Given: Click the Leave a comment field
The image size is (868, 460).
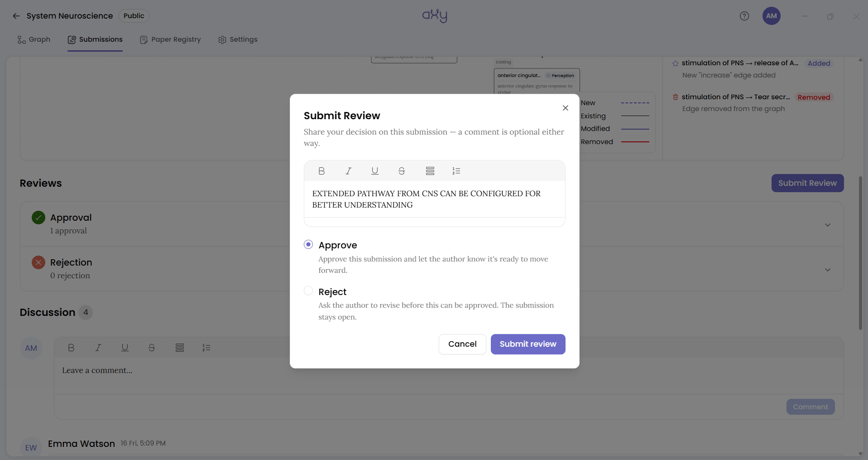Looking at the screenshot, I should coord(449,376).
